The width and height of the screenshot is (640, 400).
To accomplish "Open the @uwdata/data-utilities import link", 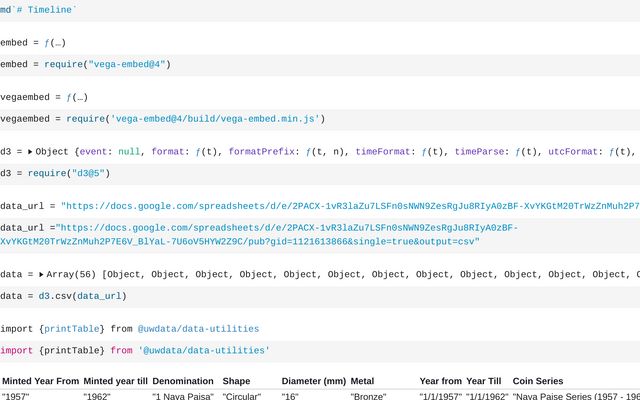I will (x=198, y=328).
